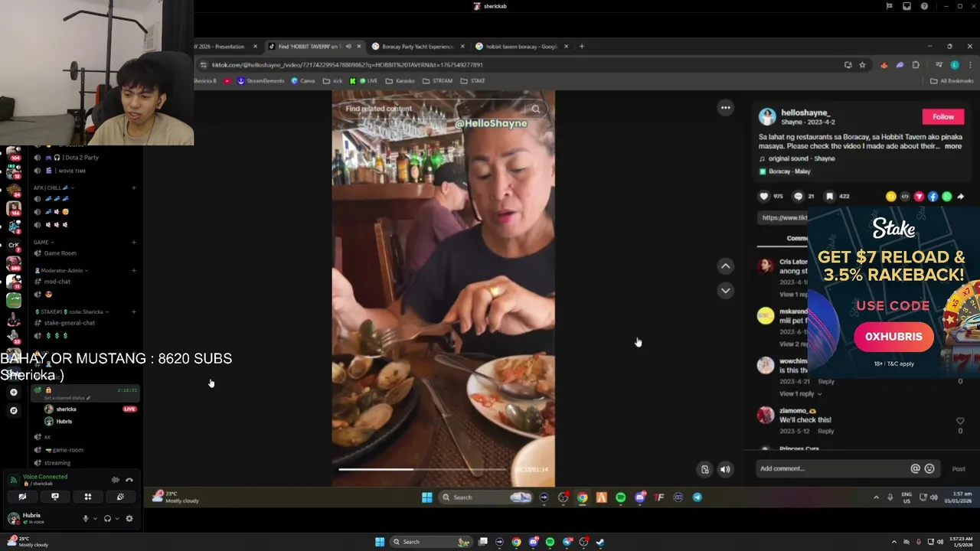Click the helloshayne_ profile avatar

(x=766, y=116)
